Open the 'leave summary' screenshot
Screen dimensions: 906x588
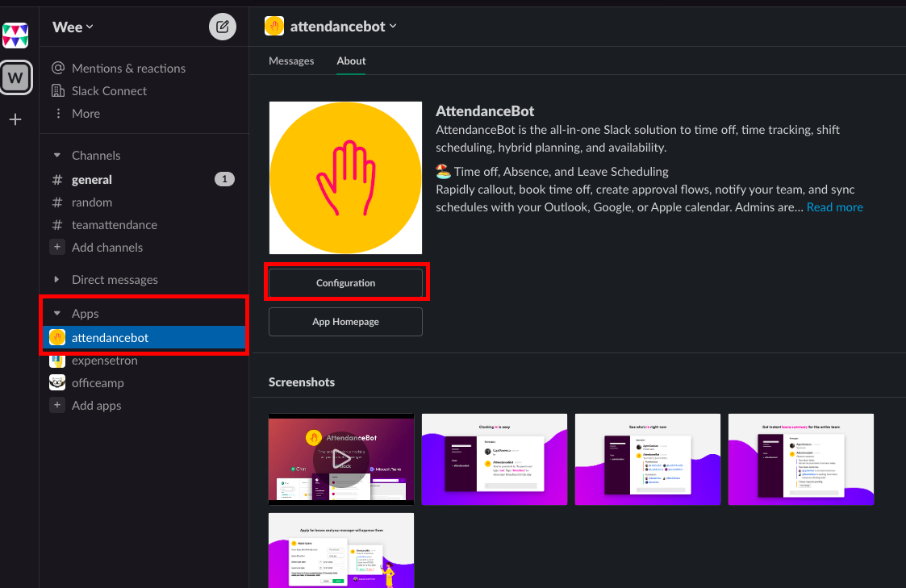pos(801,459)
